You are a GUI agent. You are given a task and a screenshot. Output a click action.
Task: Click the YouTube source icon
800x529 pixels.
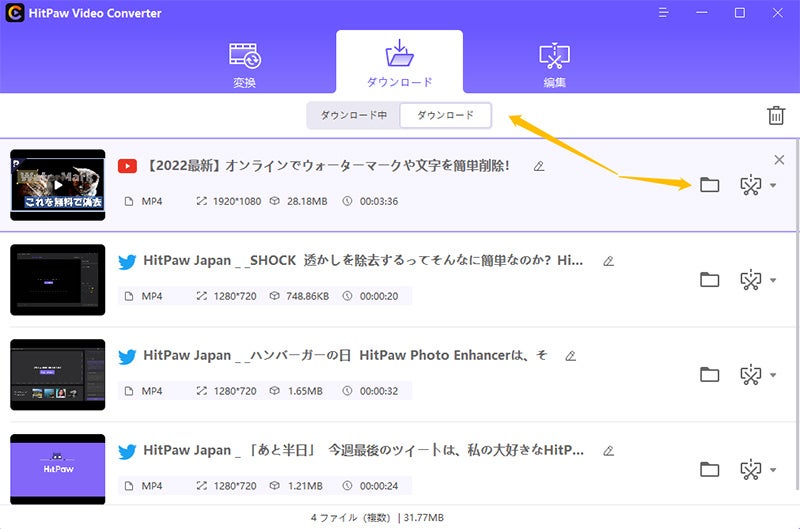click(x=127, y=166)
